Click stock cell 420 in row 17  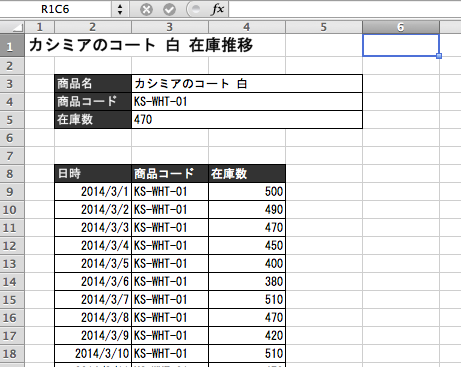pos(247,336)
